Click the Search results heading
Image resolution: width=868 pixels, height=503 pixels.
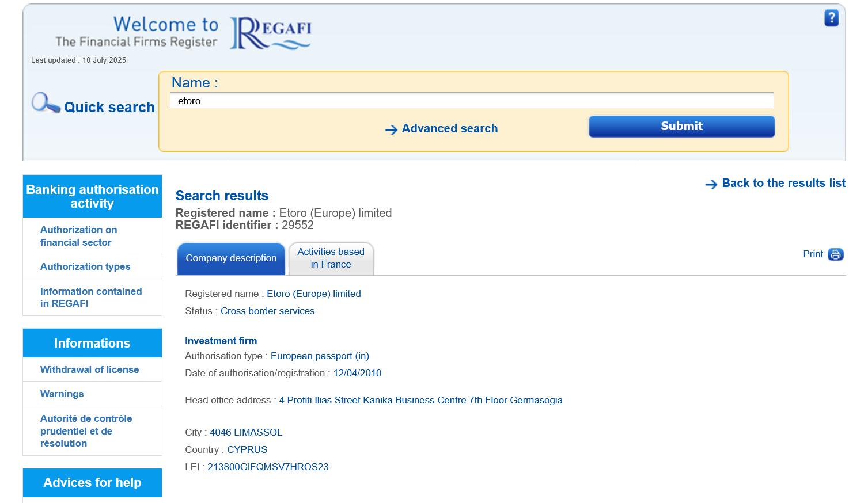[x=222, y=196]
